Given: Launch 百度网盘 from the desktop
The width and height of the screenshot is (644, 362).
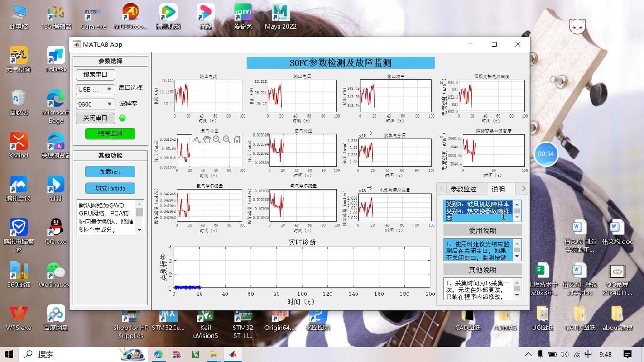Looking at the screenshot, I should [x=56, y=318].
